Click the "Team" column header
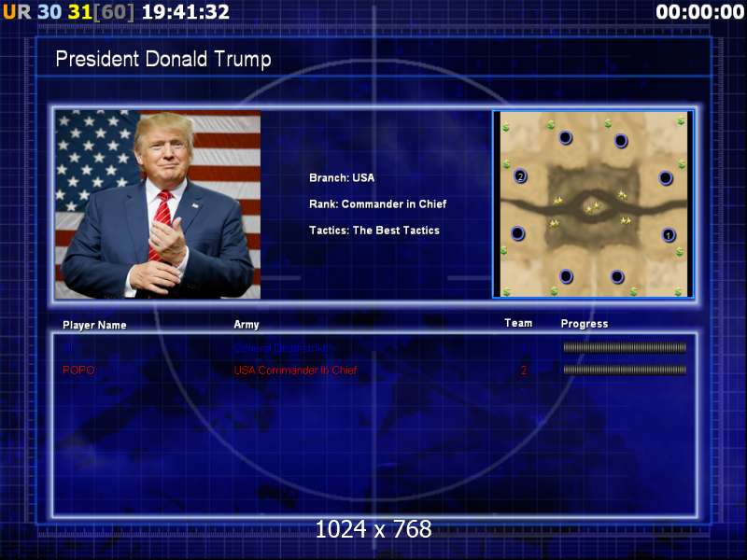Screen dimensions: 747x560 pos(518,323)
